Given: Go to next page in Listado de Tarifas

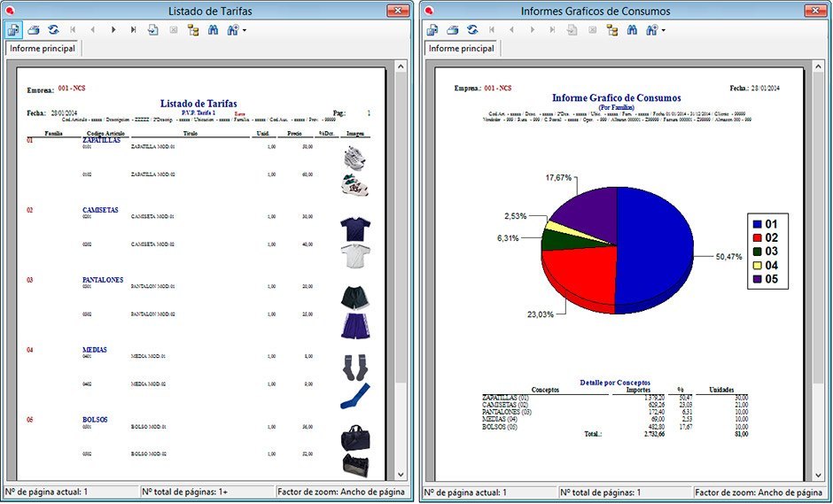Looking at the screenshot, I should point(113,29).
